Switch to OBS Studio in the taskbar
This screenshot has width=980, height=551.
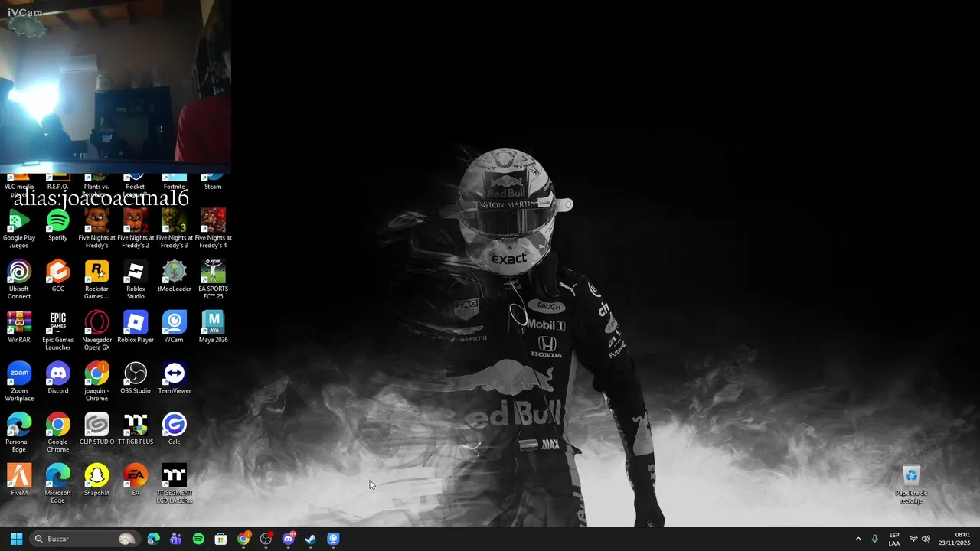266,539
